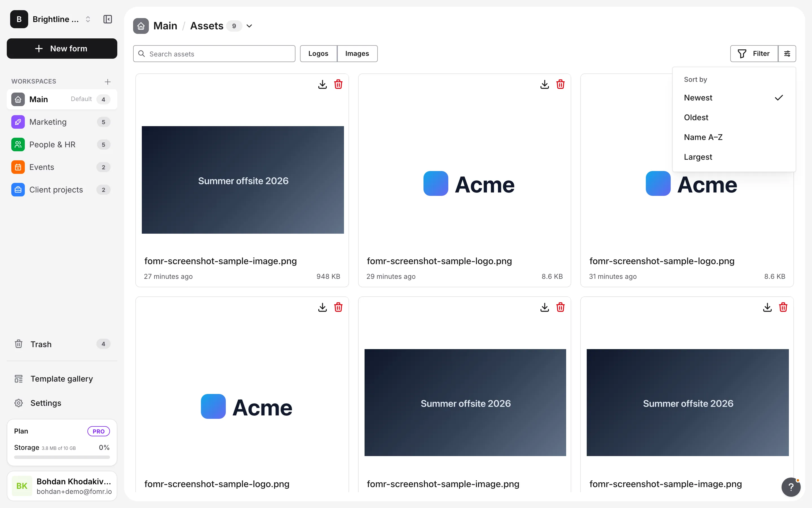Delete the 27 minutes ago sample image
Viewport: 812px width, 508px height.
click(338, 84)
